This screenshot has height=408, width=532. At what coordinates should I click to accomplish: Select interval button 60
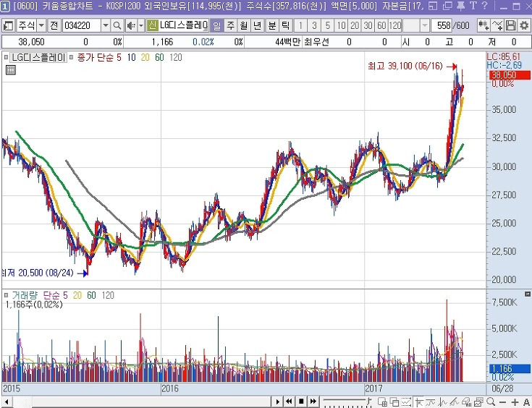coord(381,25)
